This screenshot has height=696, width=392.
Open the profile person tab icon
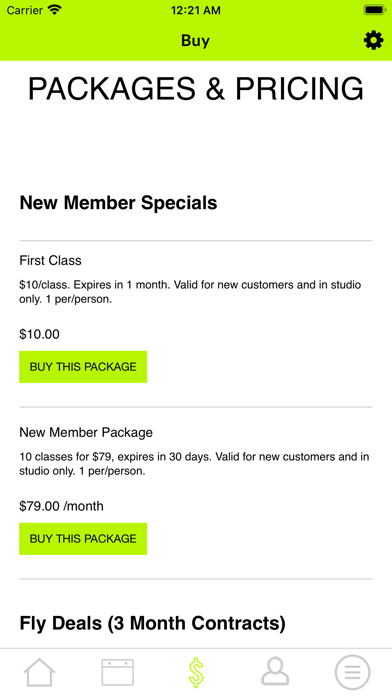pyautogui.click(x=274, y=672)
